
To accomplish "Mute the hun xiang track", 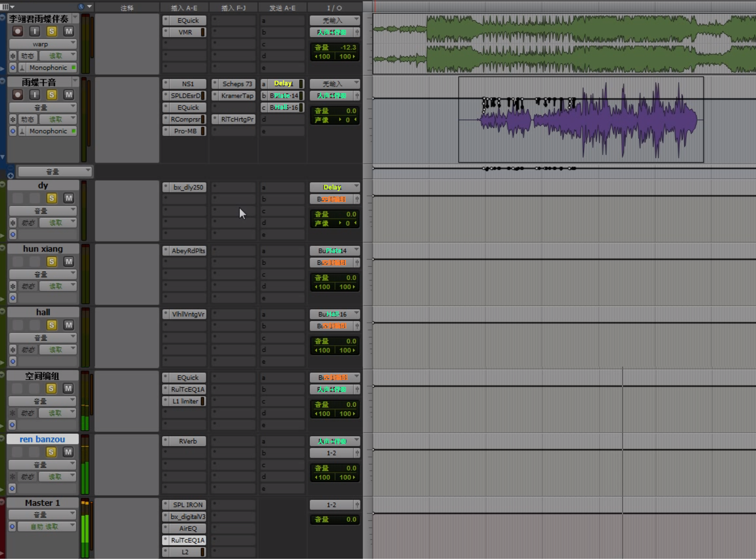I will 68,261.
